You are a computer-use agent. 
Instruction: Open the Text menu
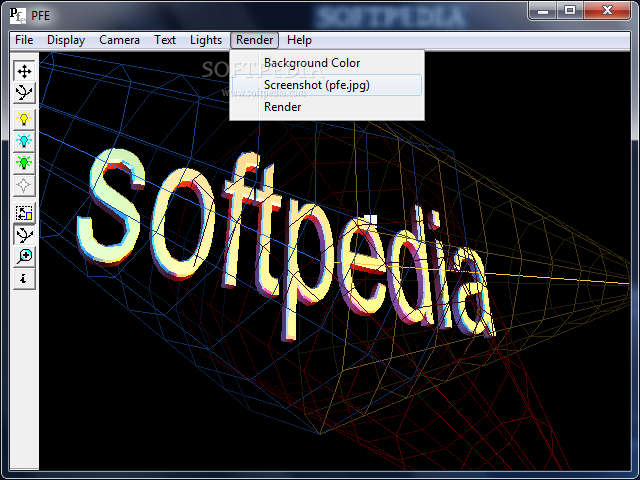click(x=165, y=40)
